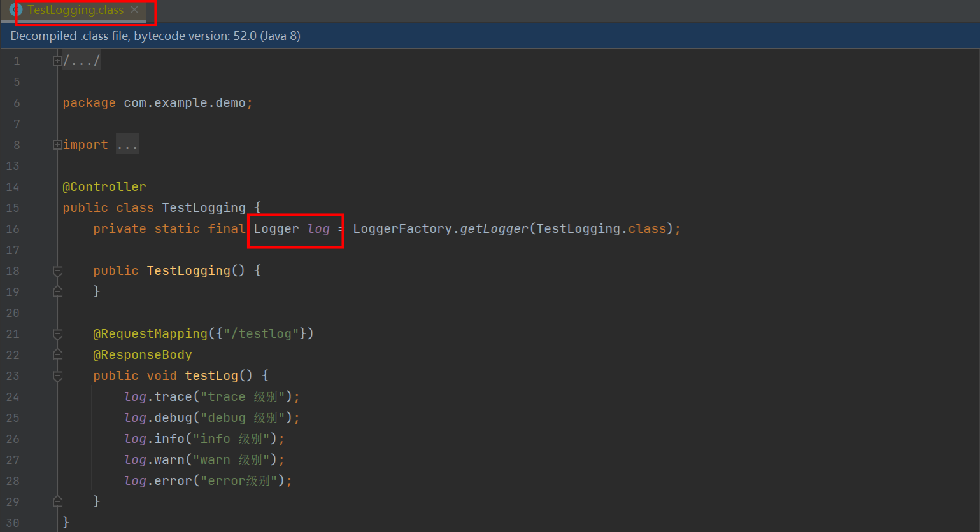Click the log.warn call on line 27
This screenshot has height=532, width=980.
pos(204,460)
